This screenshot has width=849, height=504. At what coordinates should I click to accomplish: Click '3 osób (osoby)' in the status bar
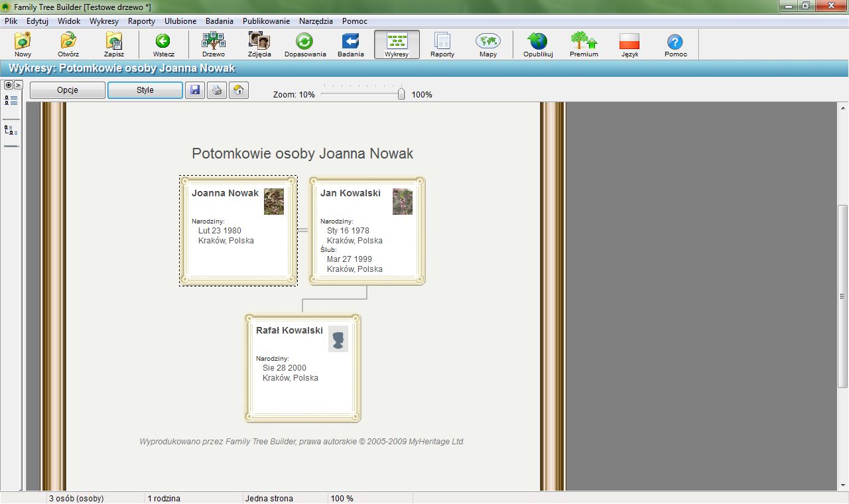click(76, 498)
